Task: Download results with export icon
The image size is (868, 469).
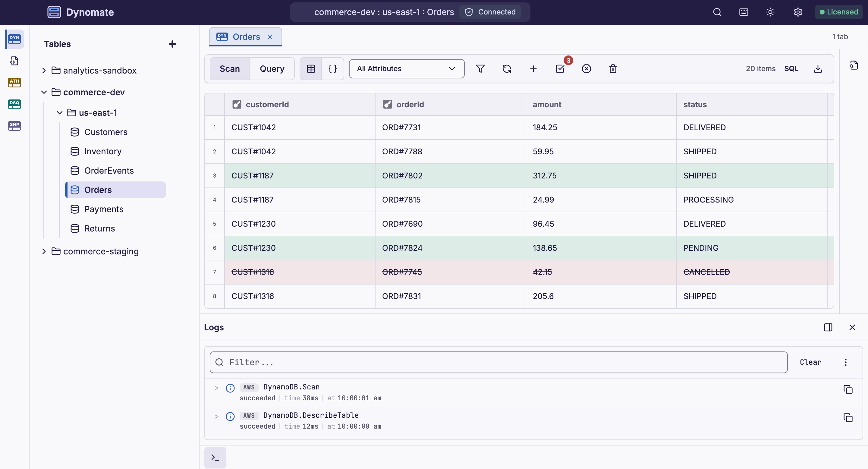Action: pos(818,69)
